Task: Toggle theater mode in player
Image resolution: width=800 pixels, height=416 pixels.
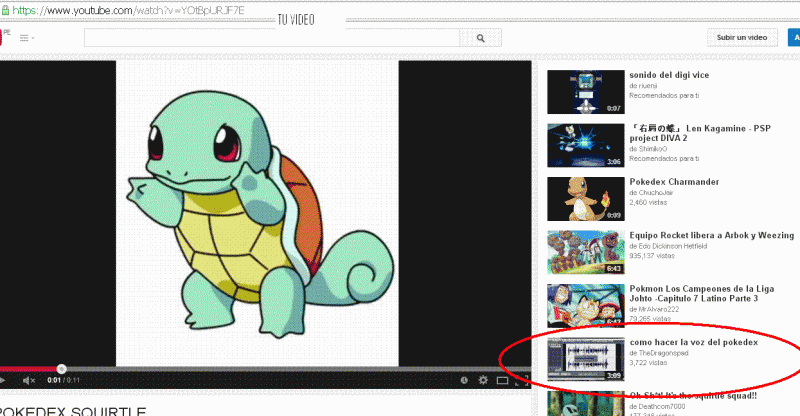Action: coord(503,381)
